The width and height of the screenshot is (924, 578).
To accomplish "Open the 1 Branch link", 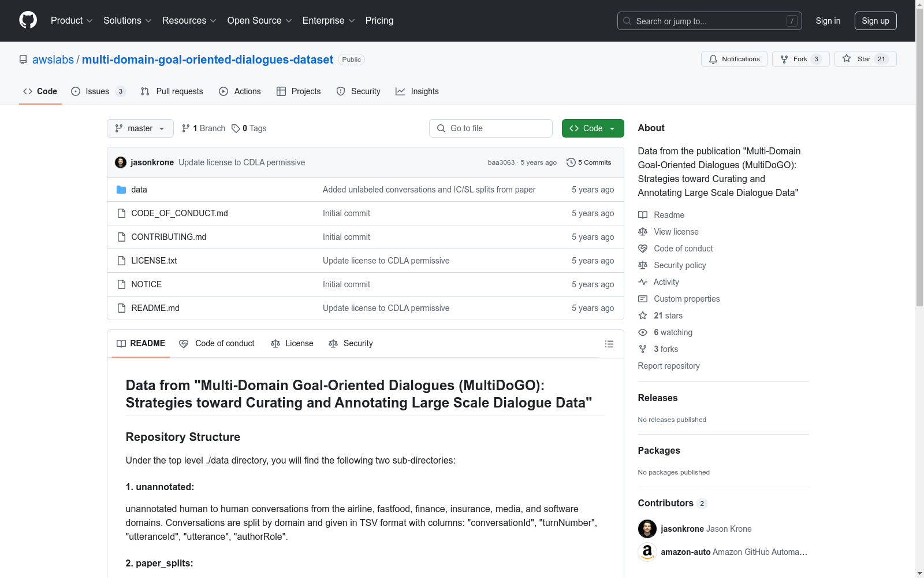I will (203, 128).
